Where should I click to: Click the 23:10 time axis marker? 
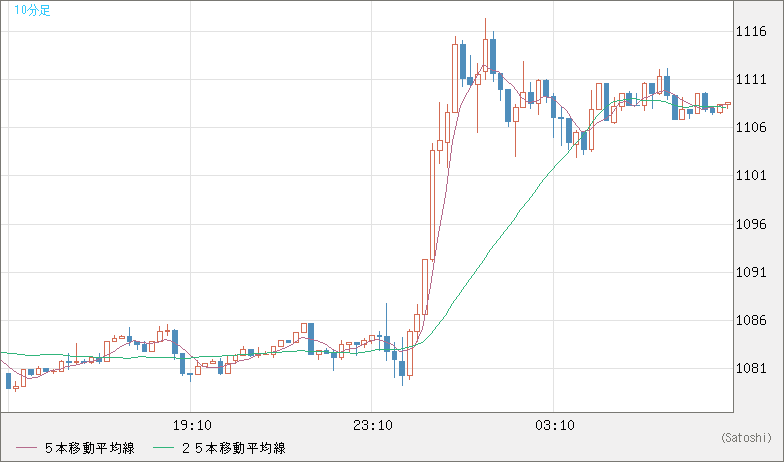click(x=373, y=426)
